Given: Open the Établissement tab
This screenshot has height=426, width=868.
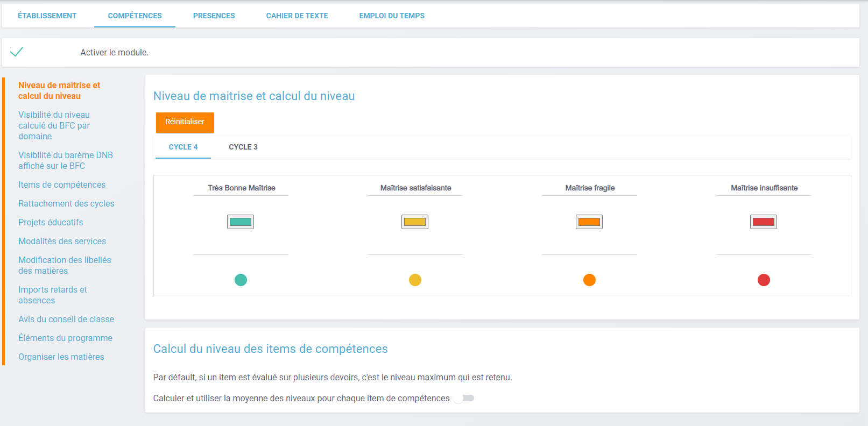Looking at the screenshot, I should click(47, 16).
